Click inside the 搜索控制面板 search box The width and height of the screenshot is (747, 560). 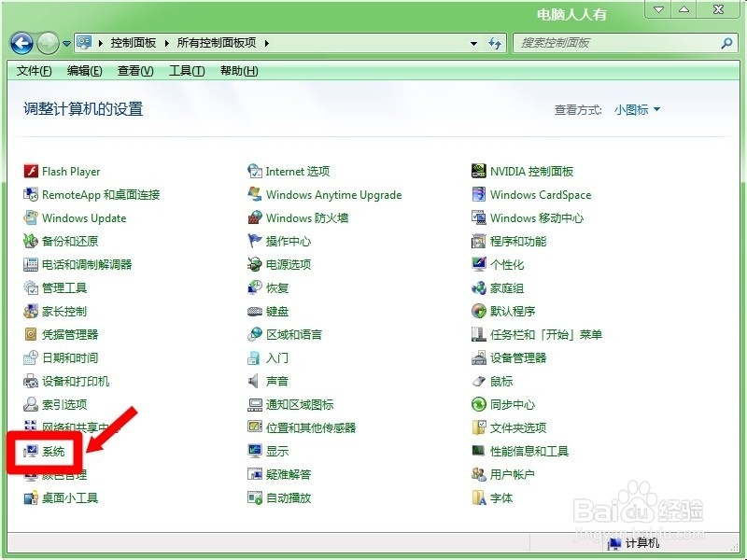607,43
